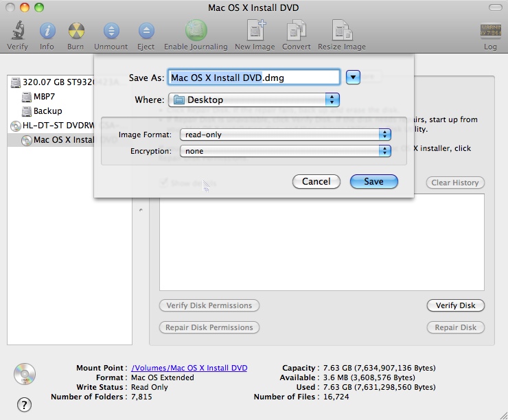
Task: Click the New Image toolbar icon
Action: (x=256, y=30)
